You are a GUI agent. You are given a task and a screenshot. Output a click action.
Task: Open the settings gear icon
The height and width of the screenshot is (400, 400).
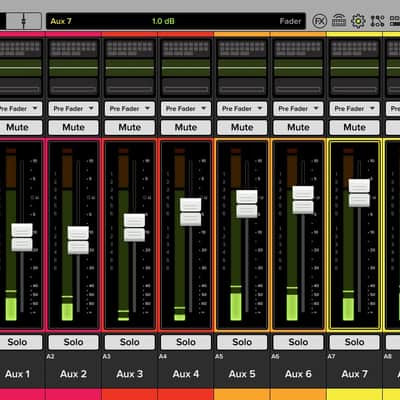click(358, 21)
